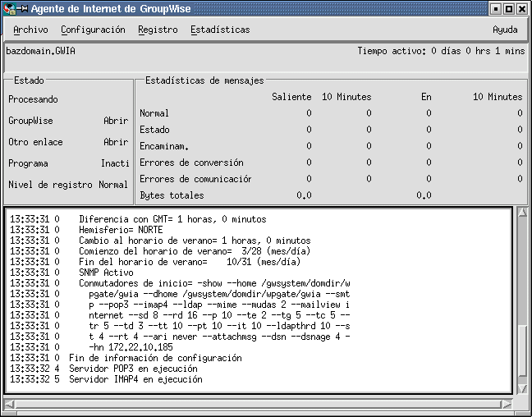Select the 'SNMP Activo' log entry

pos(106,272)
